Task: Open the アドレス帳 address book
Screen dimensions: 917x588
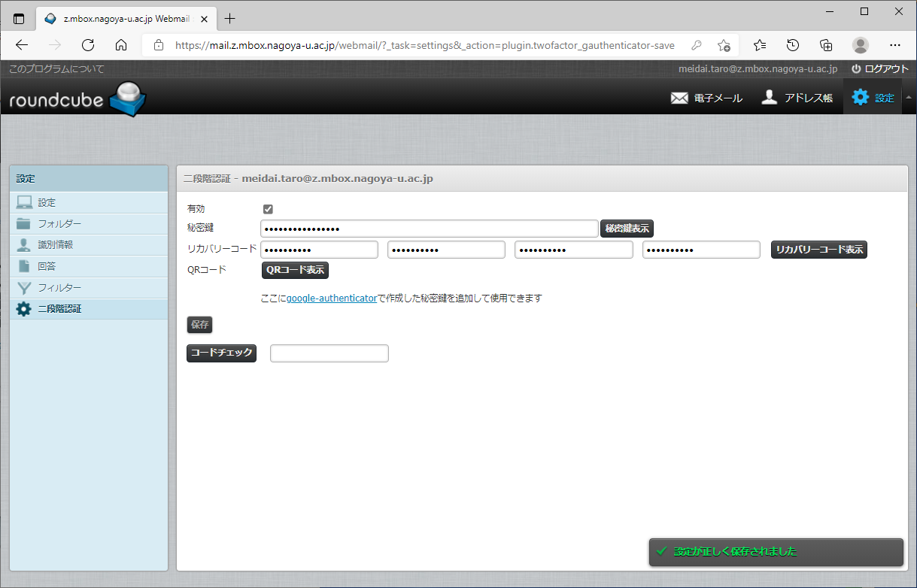Action: (x=797, y=98)
